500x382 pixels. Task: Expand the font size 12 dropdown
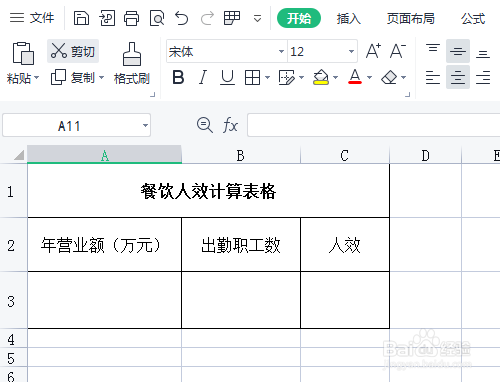[x=351, y=51]
